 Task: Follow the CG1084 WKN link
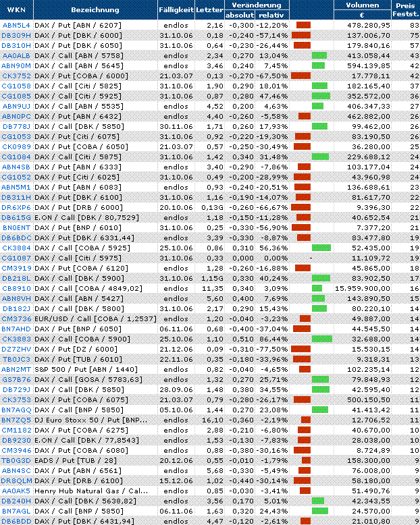(x=16, y=157)
